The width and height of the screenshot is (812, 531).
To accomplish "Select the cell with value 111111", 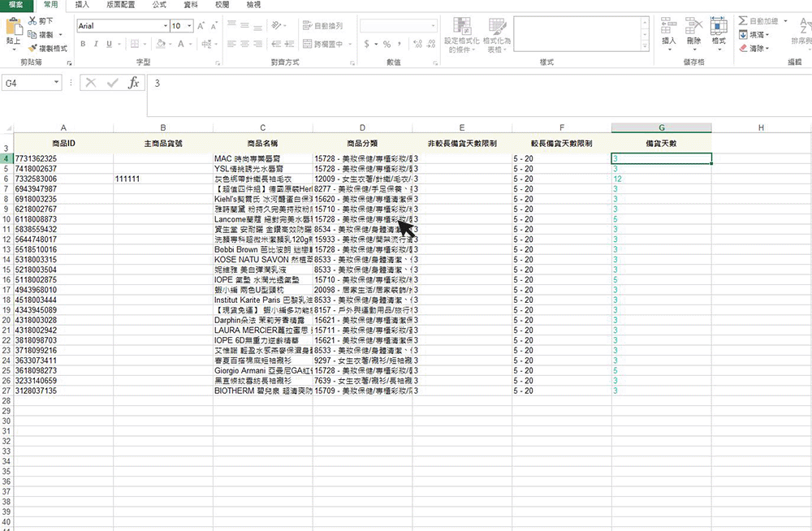I will coord(163,179).
